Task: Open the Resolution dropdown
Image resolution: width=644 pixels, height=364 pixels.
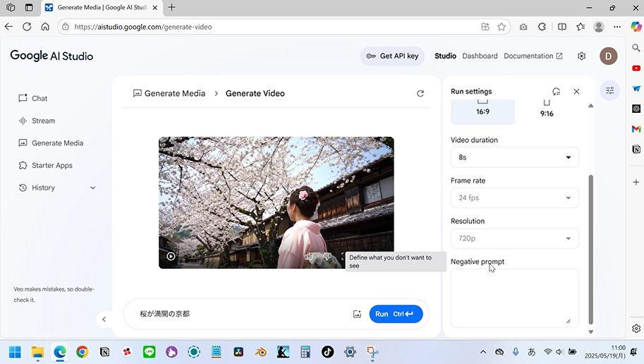Action: 514,238
